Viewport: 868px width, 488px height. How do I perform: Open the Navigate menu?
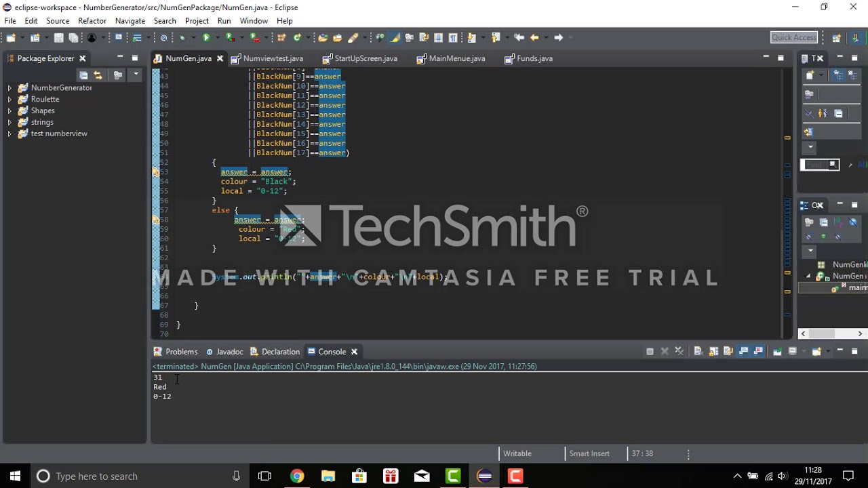click(x=130, y=21)
